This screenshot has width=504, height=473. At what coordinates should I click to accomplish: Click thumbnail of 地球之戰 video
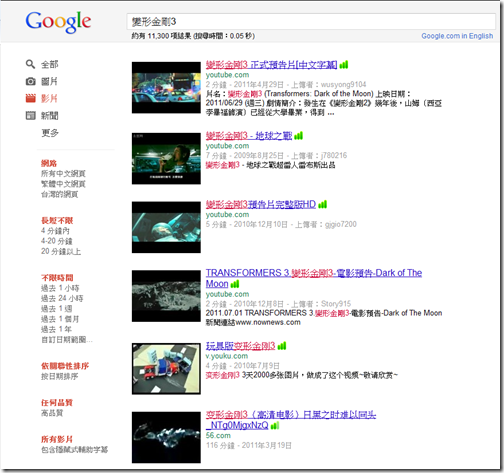coord(166,159)
